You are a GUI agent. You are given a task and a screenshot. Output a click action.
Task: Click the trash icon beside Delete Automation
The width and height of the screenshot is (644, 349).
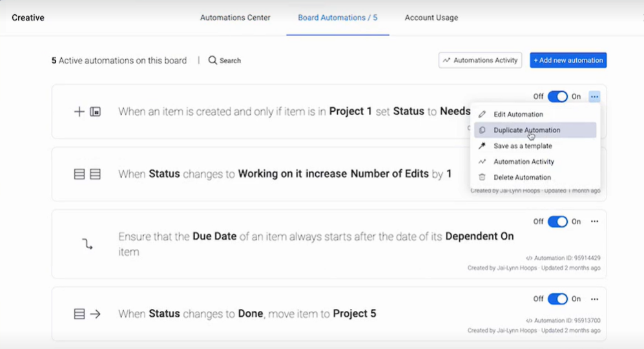pyautogui.click(x=482, y=177)
